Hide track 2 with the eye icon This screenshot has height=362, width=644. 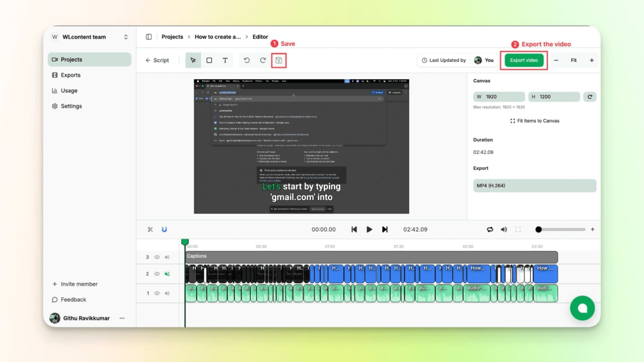point(157,274)
